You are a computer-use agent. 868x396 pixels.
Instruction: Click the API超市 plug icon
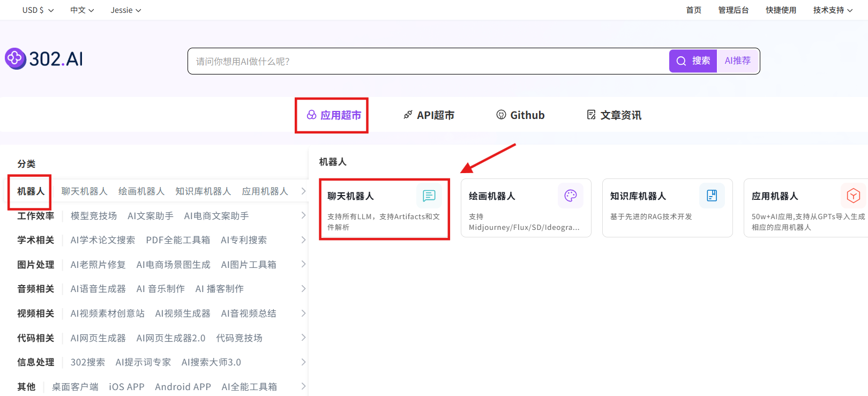408,115
